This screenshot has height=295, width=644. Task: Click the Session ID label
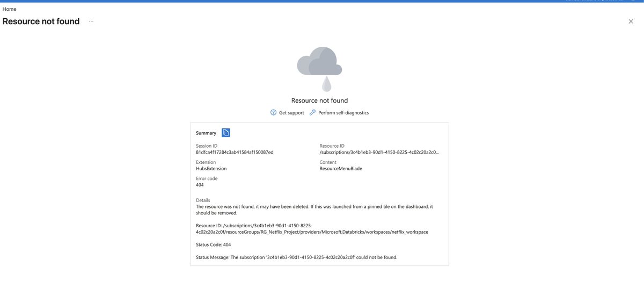coord(207,146)
